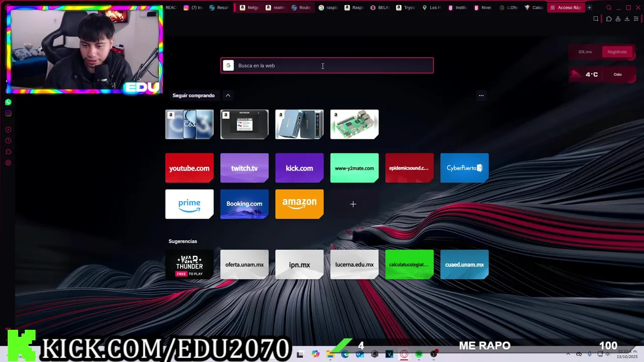644x362 pixels.
Task: Click the GX.me button
Action: (x=585, y=52)
